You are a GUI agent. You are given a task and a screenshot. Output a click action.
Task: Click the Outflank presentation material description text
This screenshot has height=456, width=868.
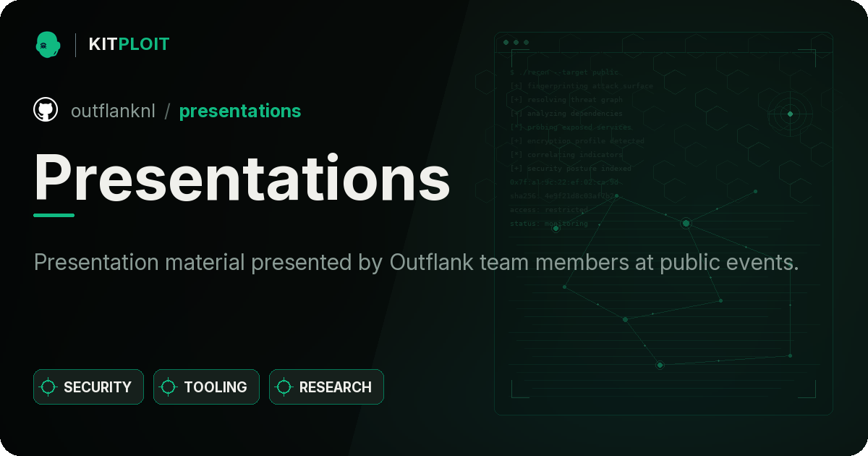(417, 262)
